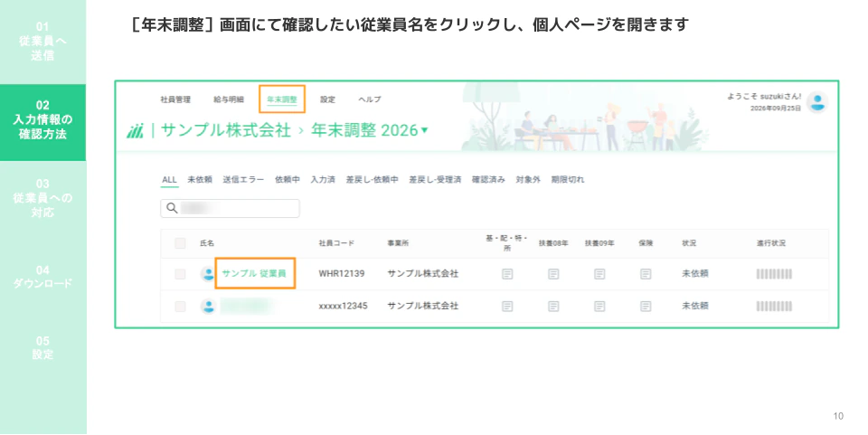Click 社員コード column header

pos(336,243)
